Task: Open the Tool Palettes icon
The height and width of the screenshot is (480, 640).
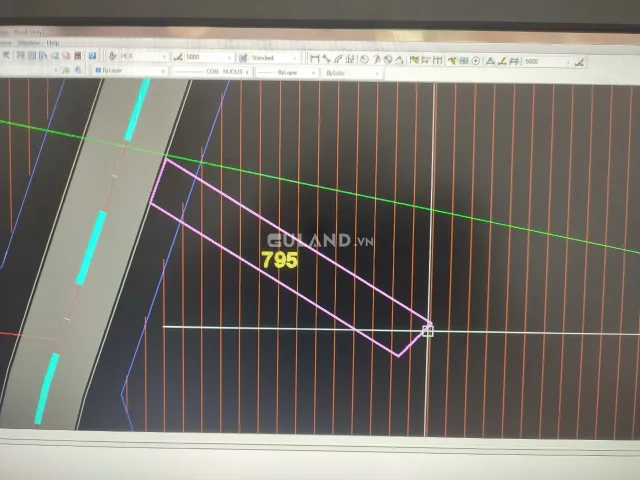Action: coord(43,56)
